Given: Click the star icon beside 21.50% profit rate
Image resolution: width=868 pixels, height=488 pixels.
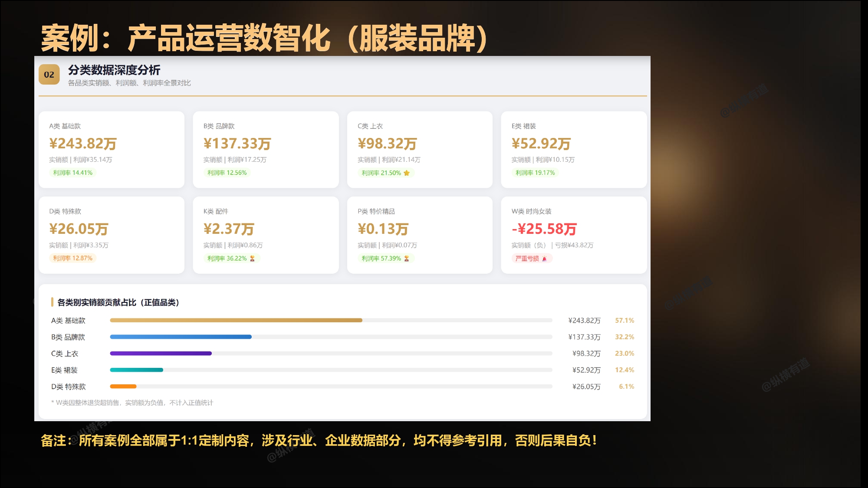Looking at the screenshot, I should pyautogui.click(x=407, y=173).
